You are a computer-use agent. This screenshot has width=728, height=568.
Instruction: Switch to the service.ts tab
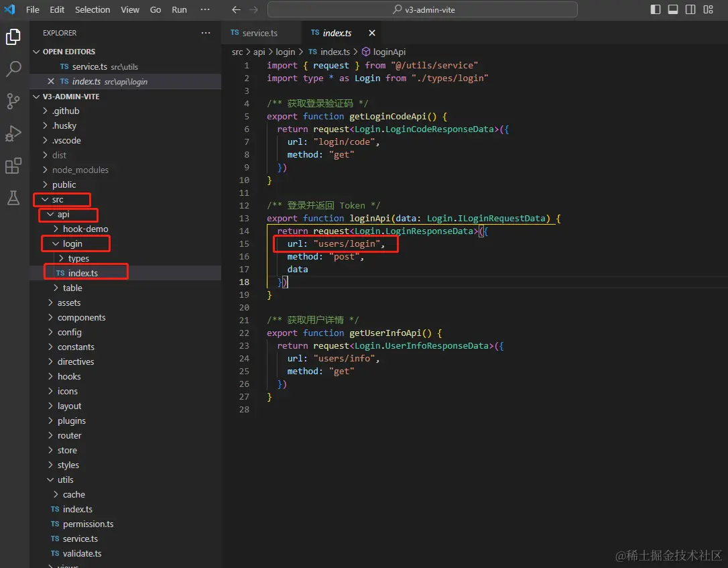(260, 33)
